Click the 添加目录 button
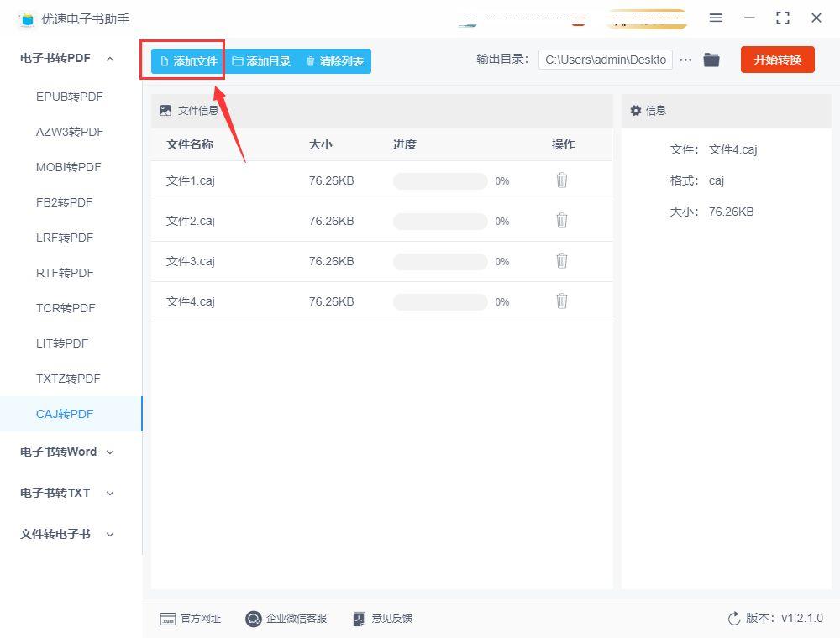Image resolution: width=840 pixels, height=638 pixels. [261, 61]
